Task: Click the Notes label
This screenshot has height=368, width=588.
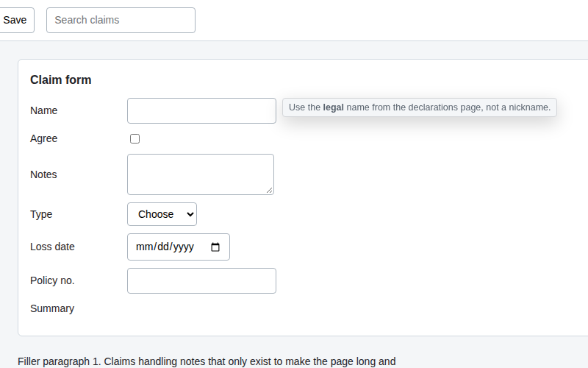Action: 43,174
